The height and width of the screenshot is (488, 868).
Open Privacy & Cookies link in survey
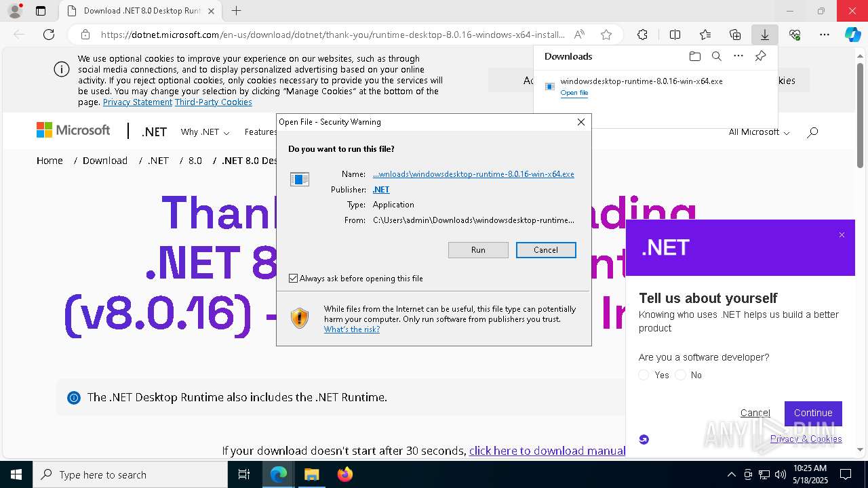click(x=806, y=439)
